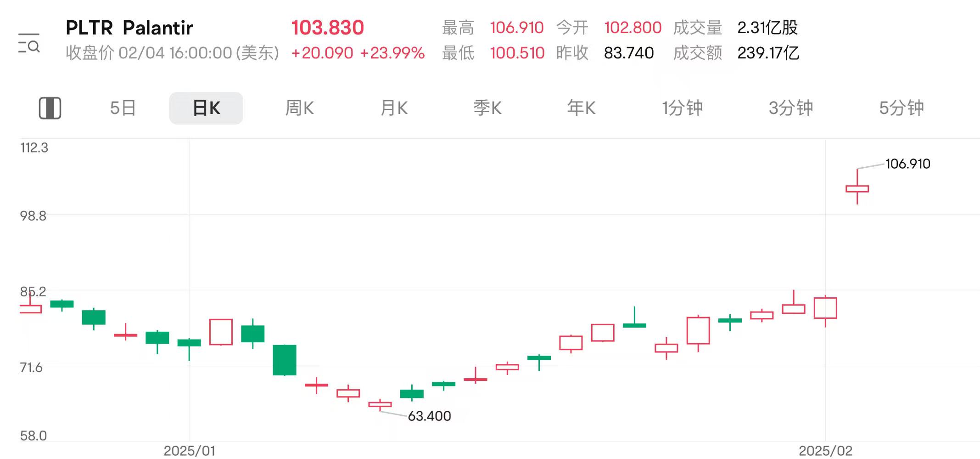Select the 5日 chart tab
Viewport: 980px width, 459px height.
click(123, 108)
